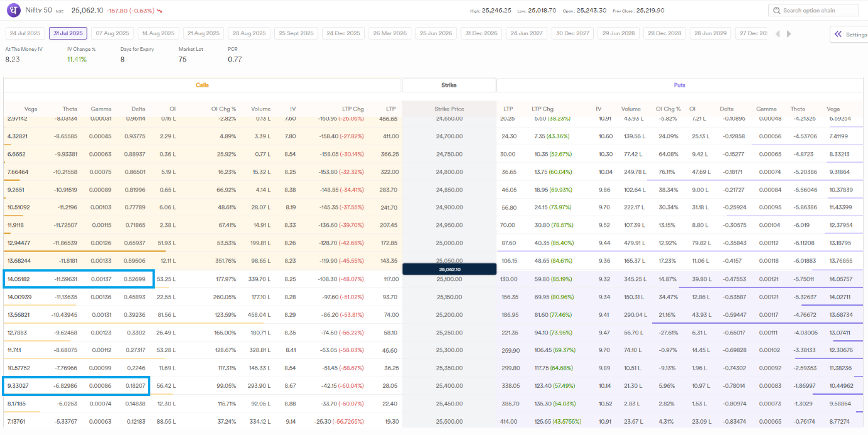Click the 24,800.00 strike price cell

449,172
